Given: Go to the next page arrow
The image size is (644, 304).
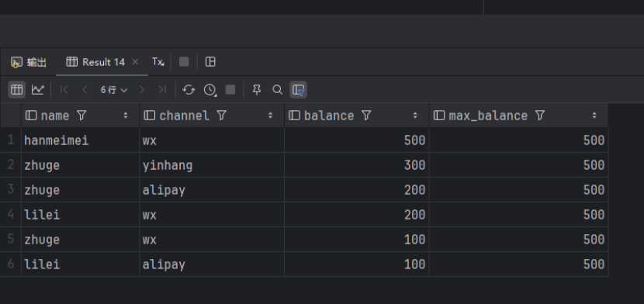Looking at the screenshot, I should click(x=142, y=89).
